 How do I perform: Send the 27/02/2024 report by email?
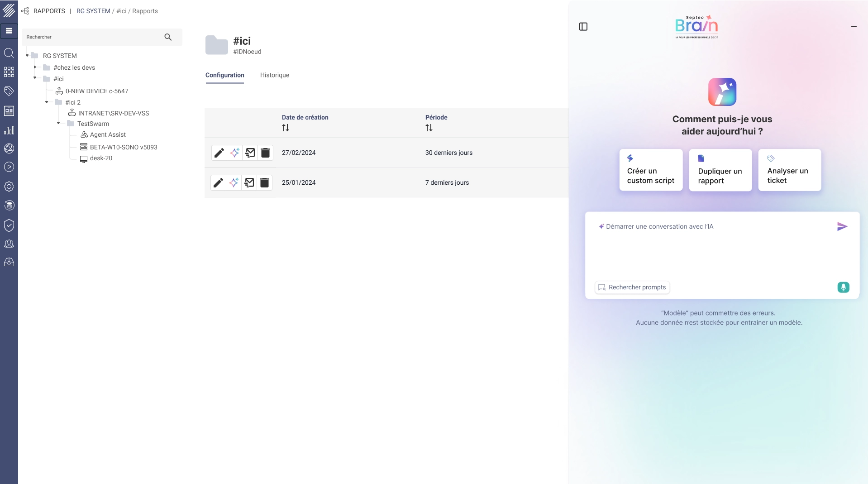point(250,153)
